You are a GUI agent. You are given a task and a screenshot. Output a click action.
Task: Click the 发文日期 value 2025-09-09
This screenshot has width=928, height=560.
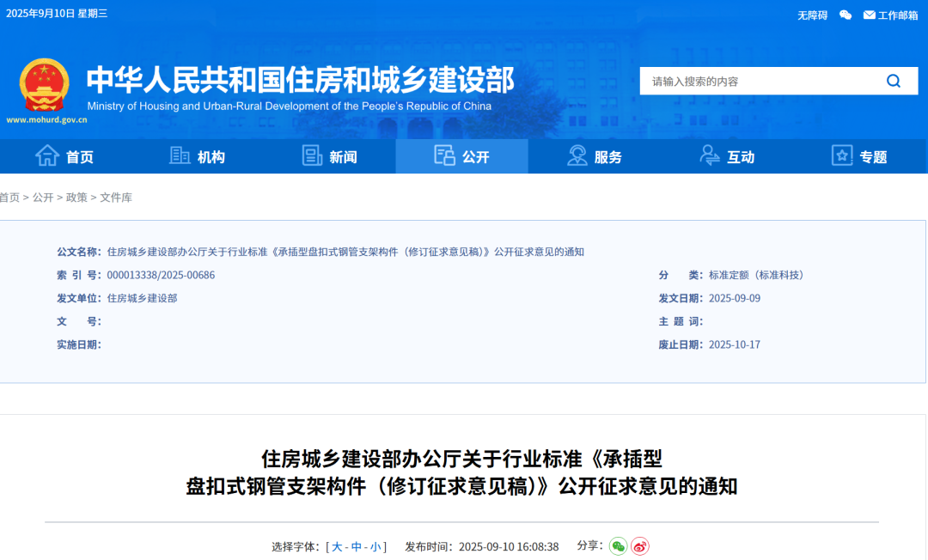(x=735, y=298)
